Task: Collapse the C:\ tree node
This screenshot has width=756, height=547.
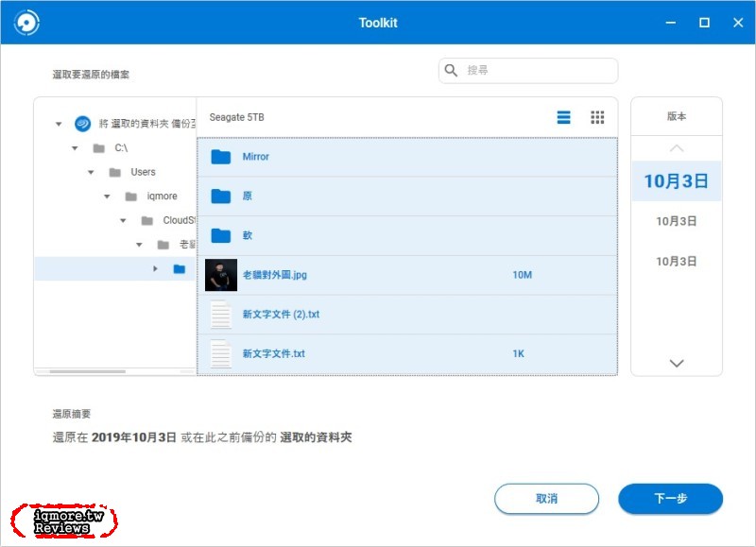Action: click(x=75, y=148)
